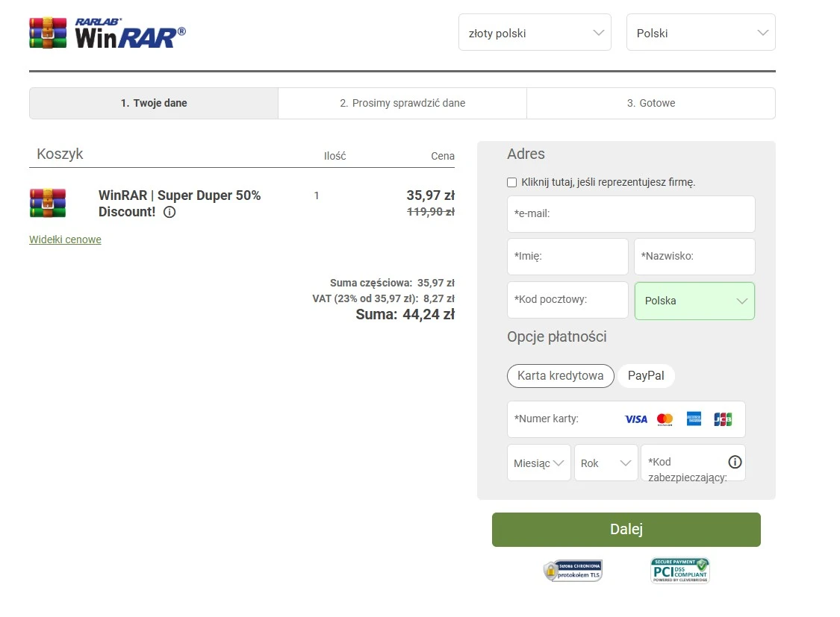Select the JCB card icon
This screenshot has height=617, width=840.
coord(722,419)
